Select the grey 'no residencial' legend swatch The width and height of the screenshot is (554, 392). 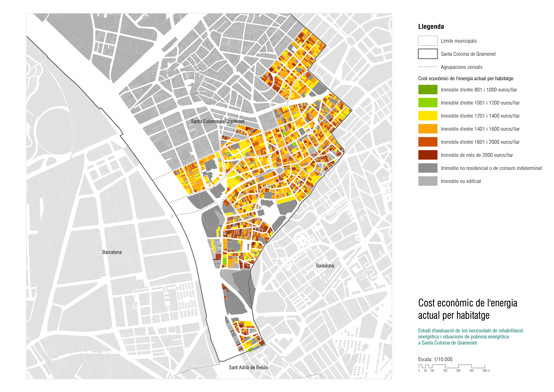coord(428,168)
